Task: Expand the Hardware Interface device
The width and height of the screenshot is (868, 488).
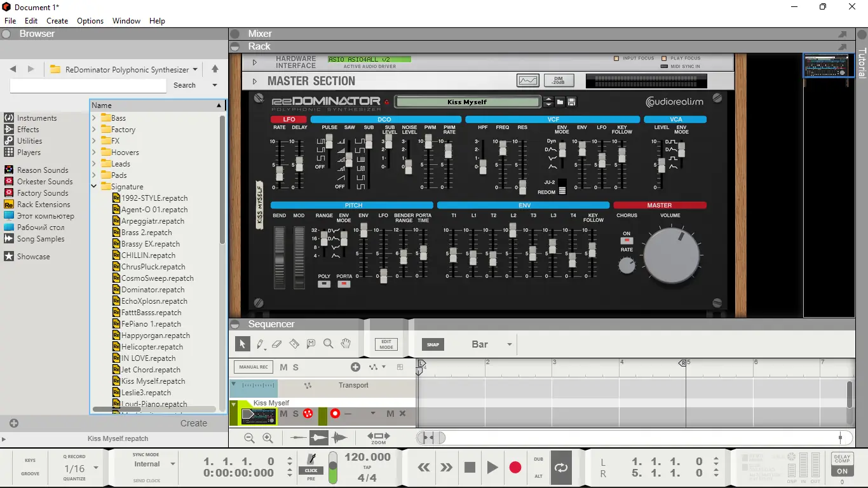Action: click(x=255, y=62)
